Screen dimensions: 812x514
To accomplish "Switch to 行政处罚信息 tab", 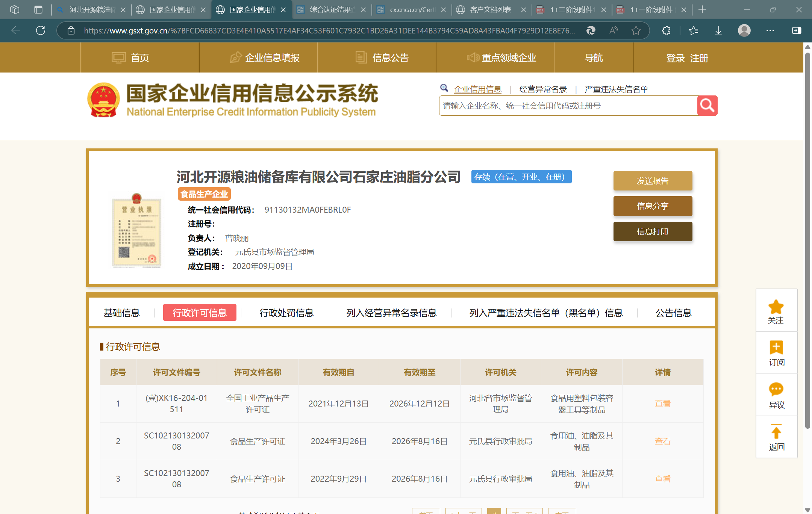I will (286, 313).
